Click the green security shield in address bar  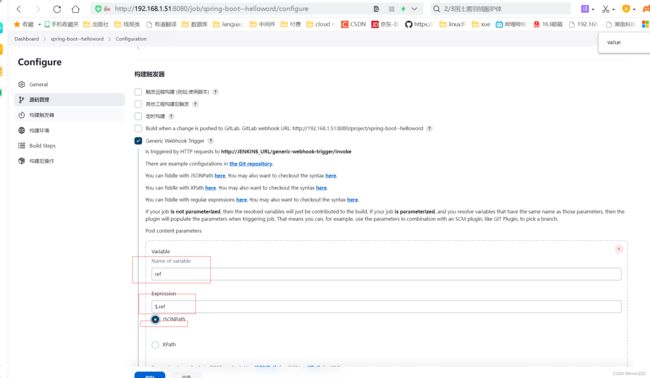coord(98,9)
